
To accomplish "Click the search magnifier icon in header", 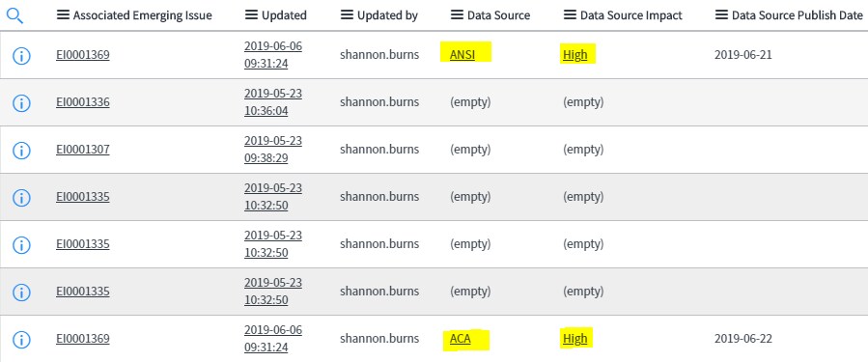I will point(15,15).
